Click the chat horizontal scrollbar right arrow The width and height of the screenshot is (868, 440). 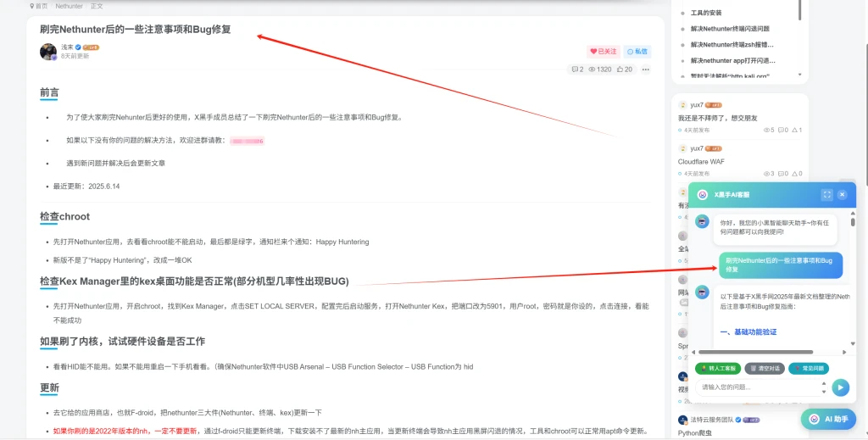click(x=844, y=352)
